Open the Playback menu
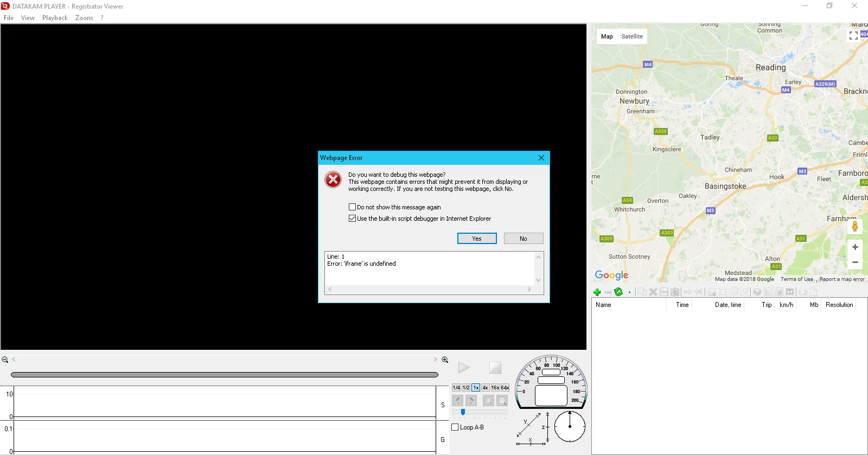The width and height of the screenshot is (868, 455). click(x=55, y=18)
